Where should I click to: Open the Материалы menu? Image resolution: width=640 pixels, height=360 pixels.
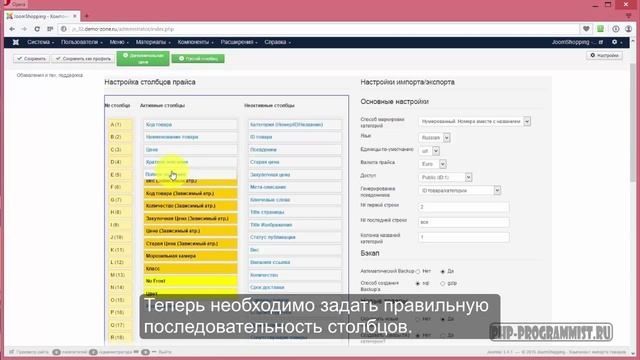tap(153, 42)
